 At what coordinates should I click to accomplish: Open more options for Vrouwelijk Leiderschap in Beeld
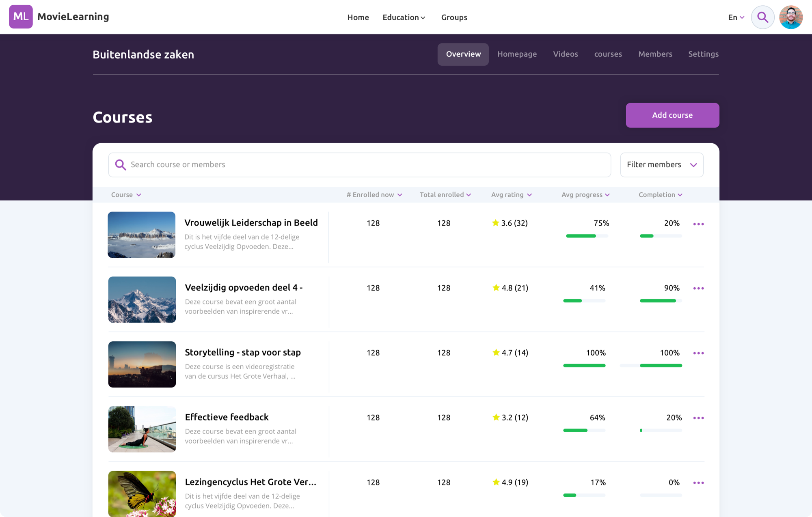698,224
